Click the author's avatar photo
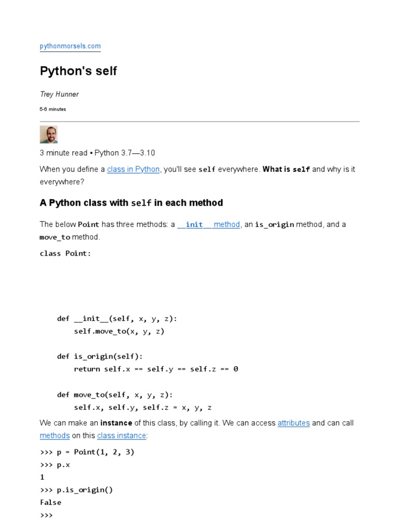Viewport: 399px width, 532px height. (x=49, y=135)
